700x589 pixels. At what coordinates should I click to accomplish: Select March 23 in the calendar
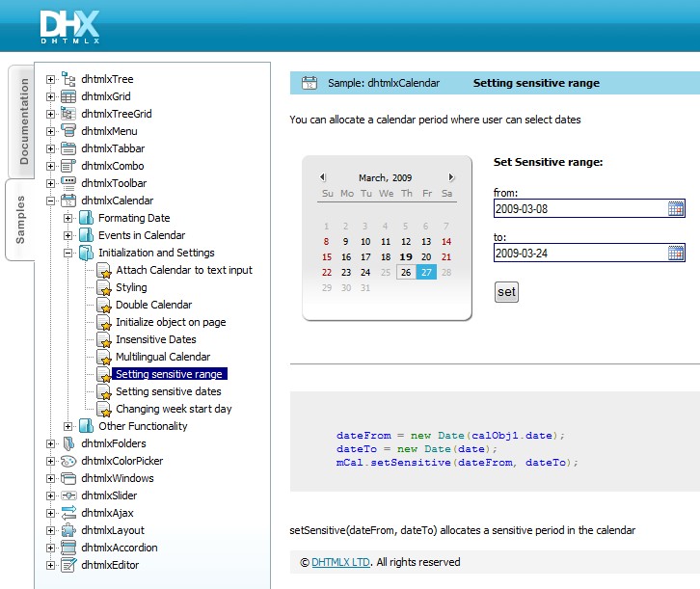(346, 272)
